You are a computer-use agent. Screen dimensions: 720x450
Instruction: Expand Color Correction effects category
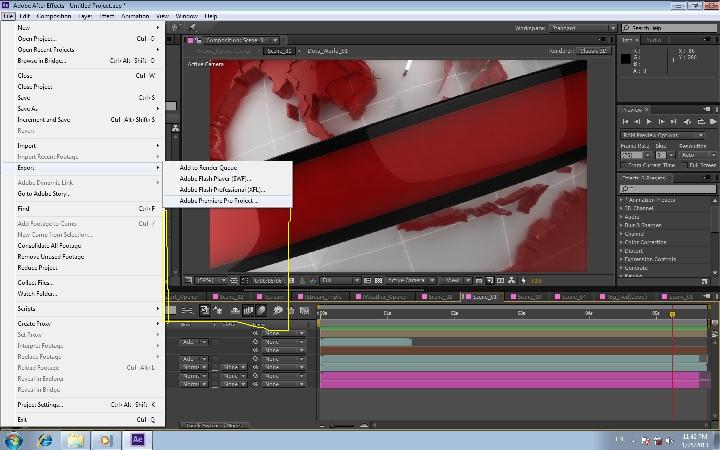point(622,242)
